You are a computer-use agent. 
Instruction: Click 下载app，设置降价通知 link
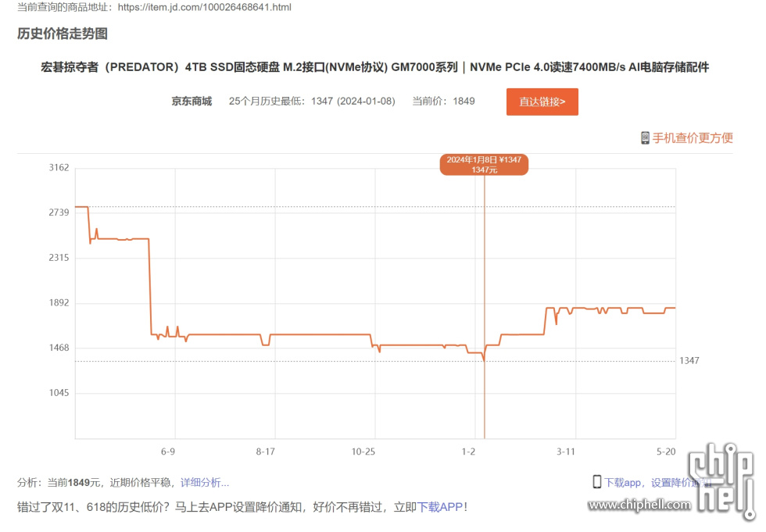point(657,483)
